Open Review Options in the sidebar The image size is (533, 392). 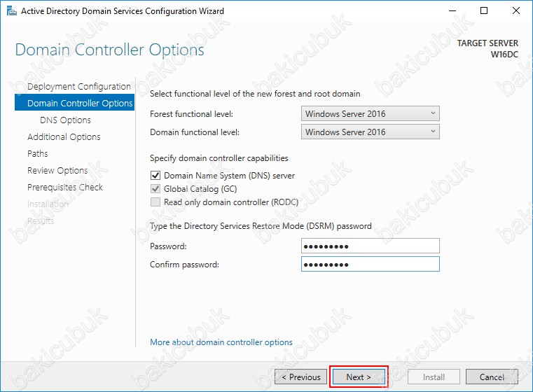(x=57, y=170)
